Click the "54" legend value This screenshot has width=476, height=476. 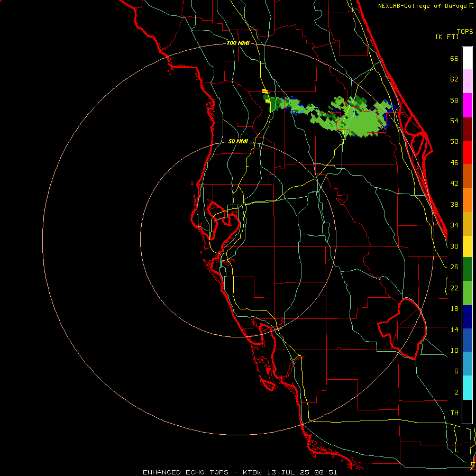pos(454,121)
